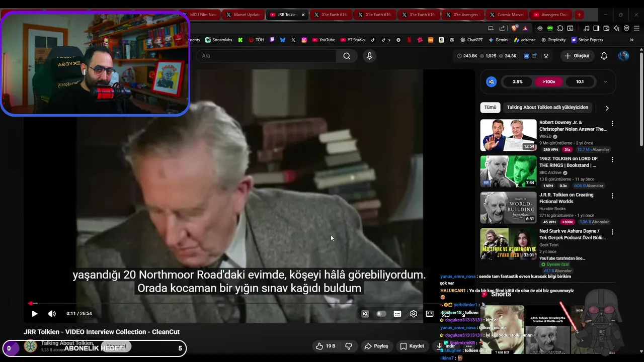Open the YT Studio bookmark
Image resolution: width=644 pixels, height=362 pixels.
(x=352, y=40)
